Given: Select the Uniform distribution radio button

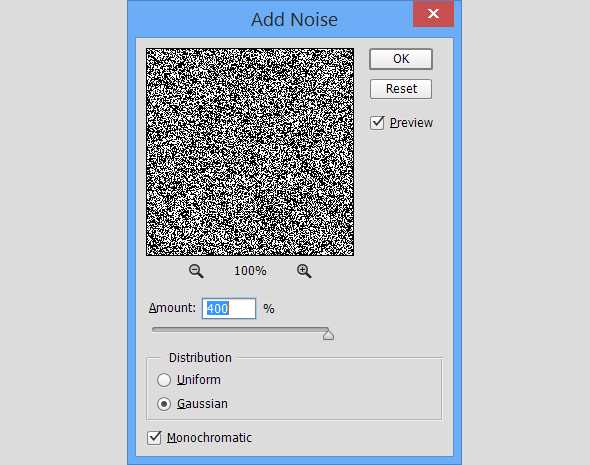Looking at the screenshot, I should point(164,380).
